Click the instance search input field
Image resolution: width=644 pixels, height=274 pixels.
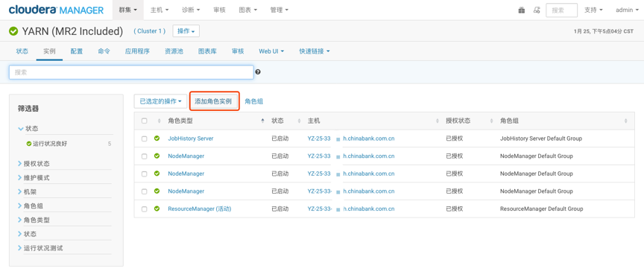click(x=131, y=72)
